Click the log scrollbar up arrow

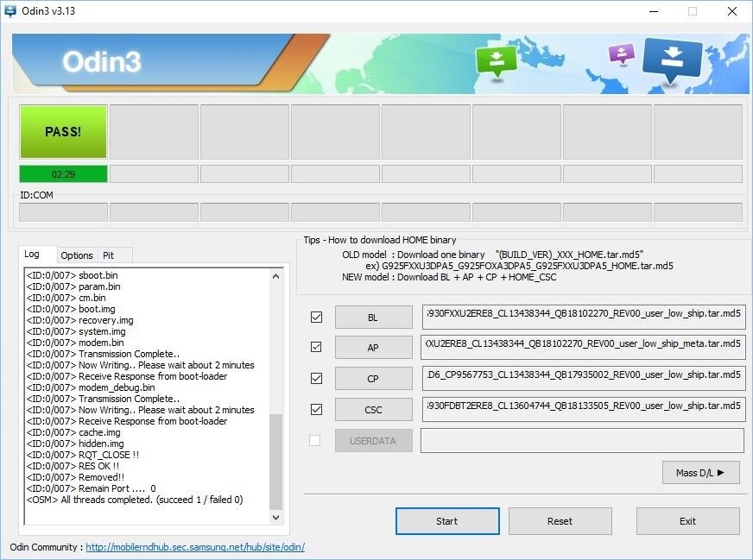coord(275,276)
